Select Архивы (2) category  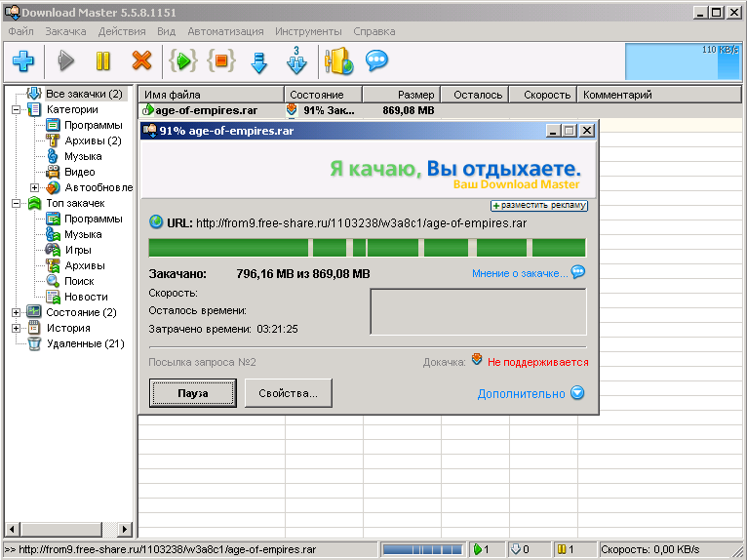[x=93, y=141]
